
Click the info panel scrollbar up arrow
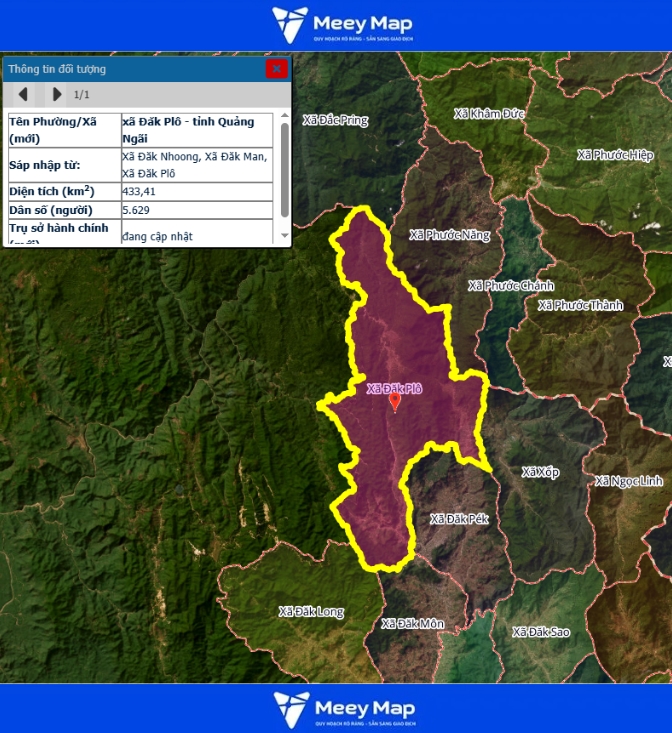pyautogui.click(x=284, y=118)
